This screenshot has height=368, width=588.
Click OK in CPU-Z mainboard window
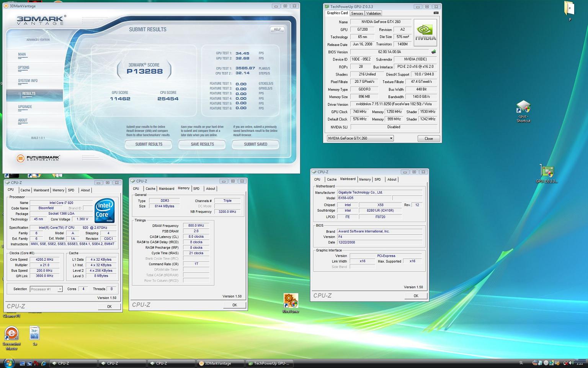coord(416,296)
